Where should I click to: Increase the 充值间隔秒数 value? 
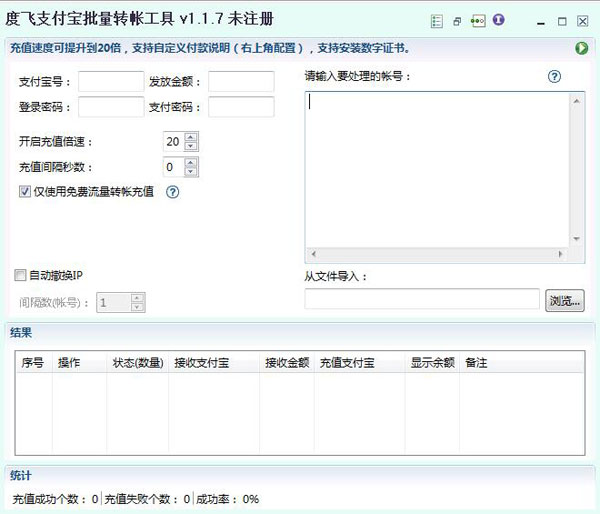coord(191,163)
